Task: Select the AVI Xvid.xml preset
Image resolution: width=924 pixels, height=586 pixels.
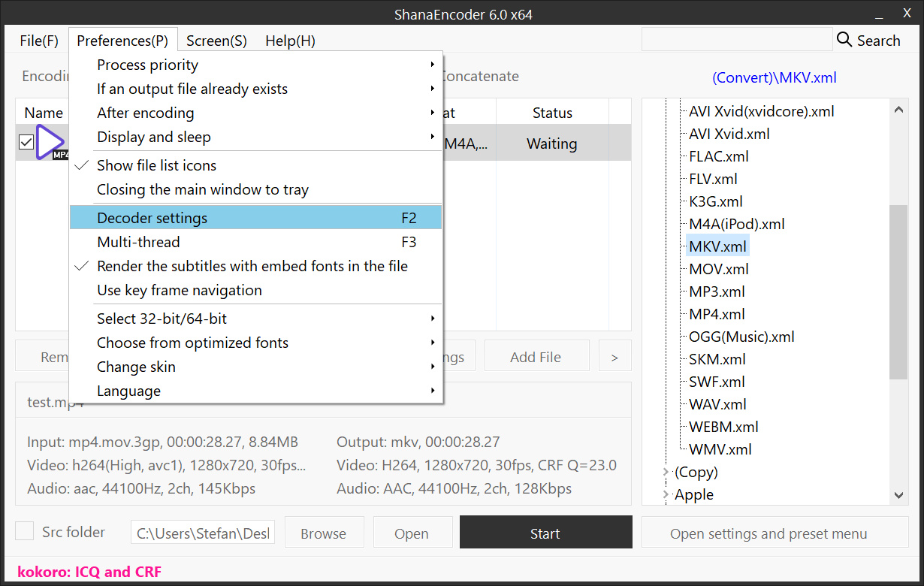Action: tap(729, 134)
